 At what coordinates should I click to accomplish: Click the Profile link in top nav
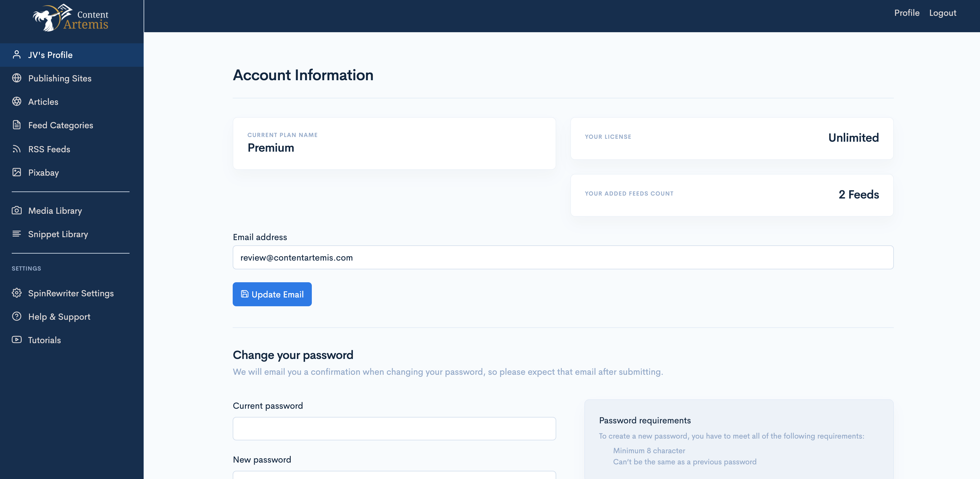(x=907, y=13)
